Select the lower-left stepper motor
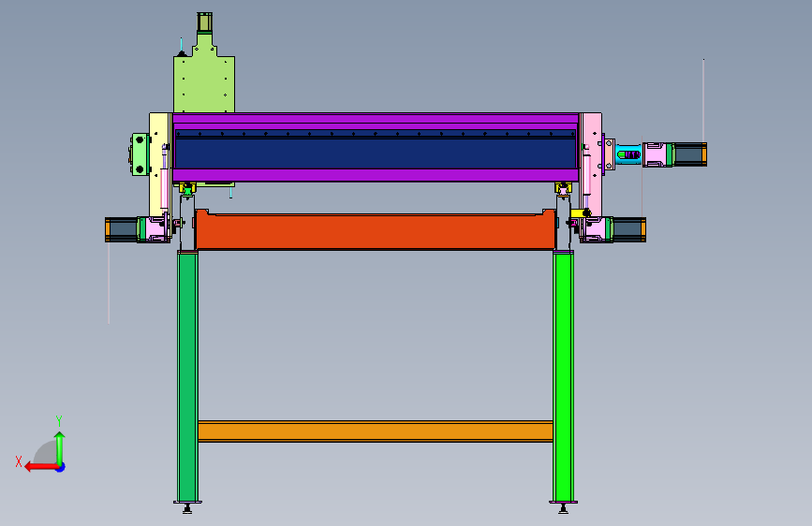Image resolution: width=812 pixels, height=526 pixels. [122, 230]
